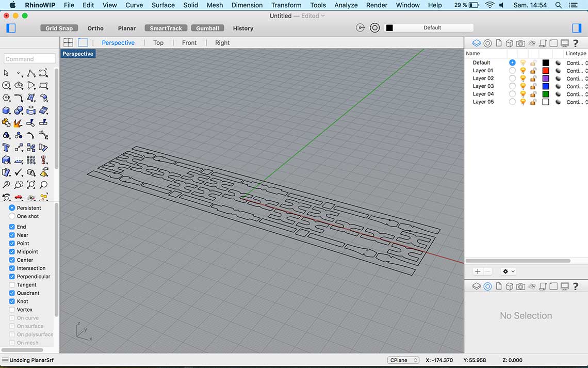This screenshot has width=588, height=368.
Task: Open Linetype dropdown for Layer 01
Action: (x=577, y=71)
